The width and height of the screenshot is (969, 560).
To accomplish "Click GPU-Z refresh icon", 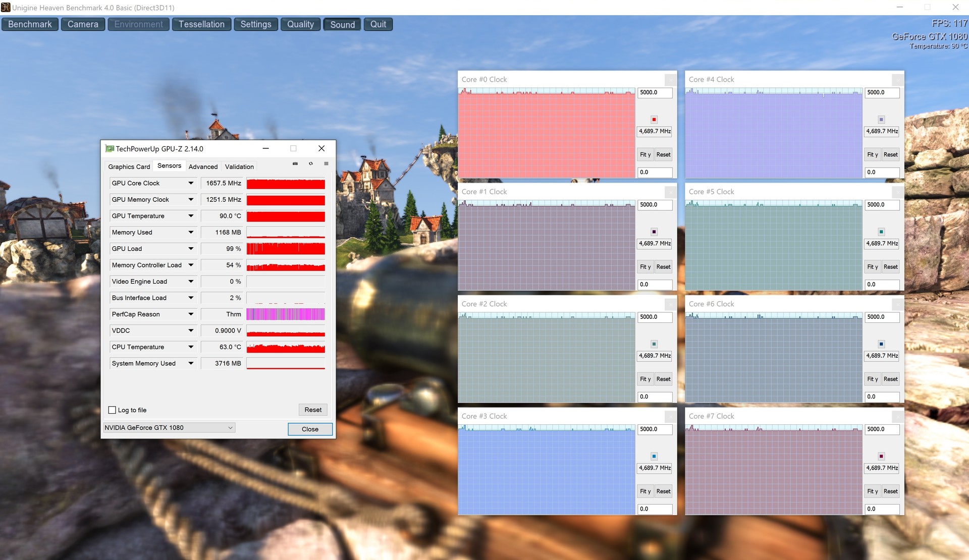I will [311, 163].
